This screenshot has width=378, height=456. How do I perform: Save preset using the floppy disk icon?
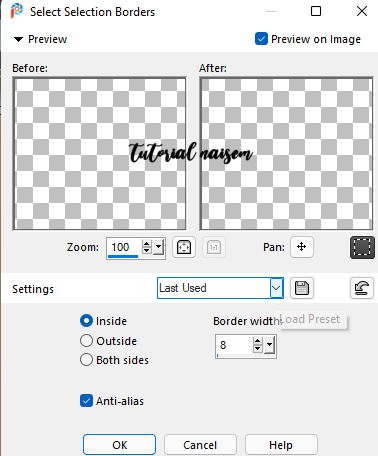302,288
